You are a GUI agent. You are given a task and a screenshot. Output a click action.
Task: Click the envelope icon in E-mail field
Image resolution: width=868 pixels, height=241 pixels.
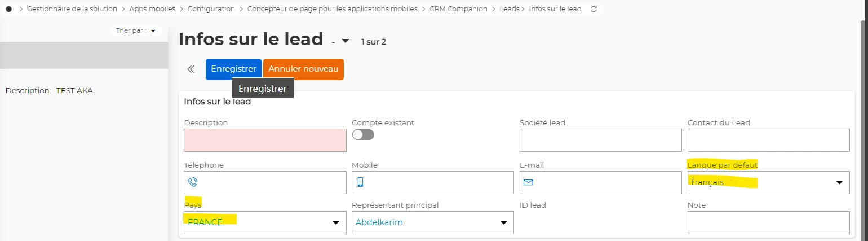tap(528, 182)
